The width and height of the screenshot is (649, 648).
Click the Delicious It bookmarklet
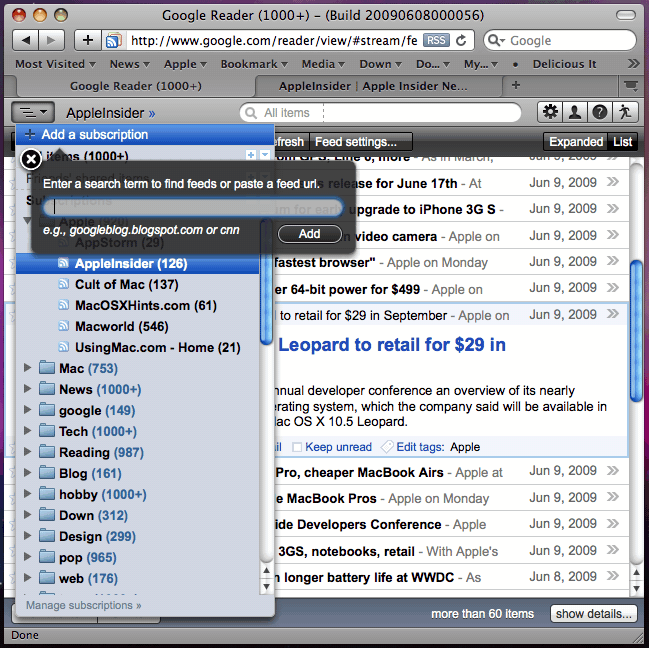click(x=565, y=64)
